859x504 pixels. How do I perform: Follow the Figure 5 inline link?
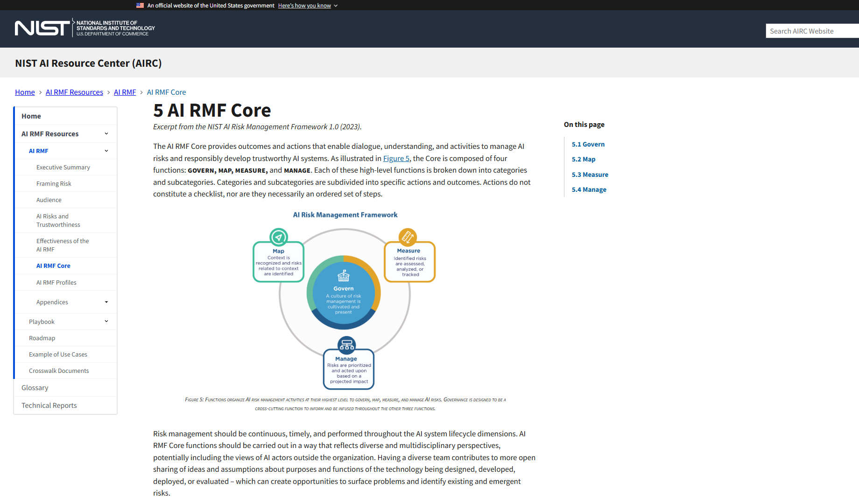(396, 158)
